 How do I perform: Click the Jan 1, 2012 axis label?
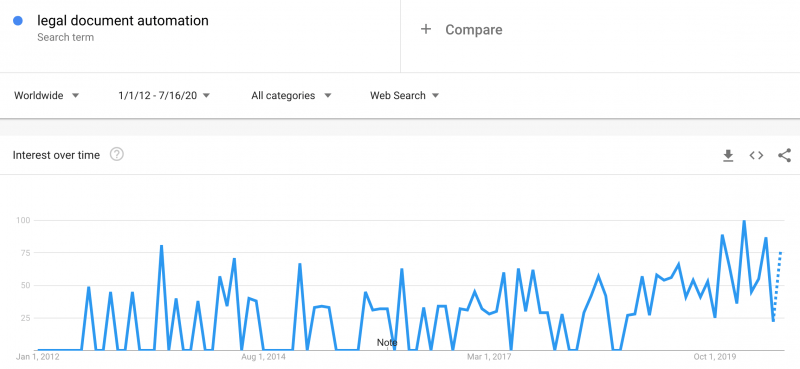pyautogui.click(x=37, y=357)
